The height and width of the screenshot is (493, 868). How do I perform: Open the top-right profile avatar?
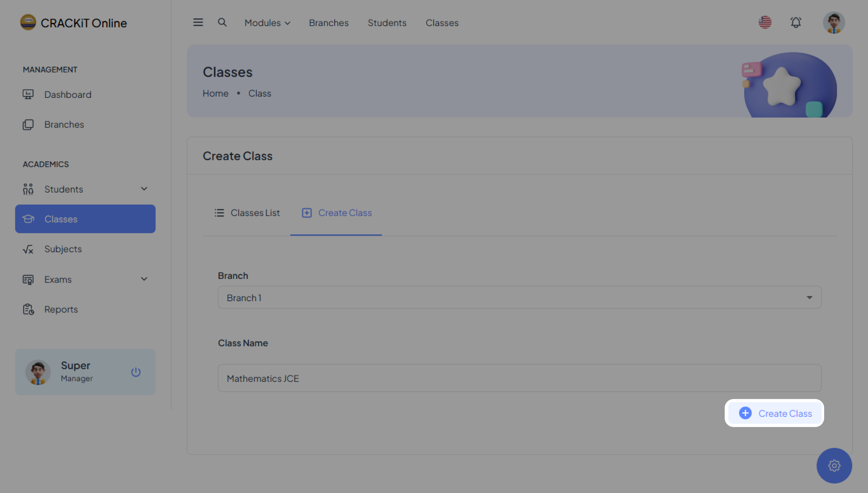[x=834, y=22]
